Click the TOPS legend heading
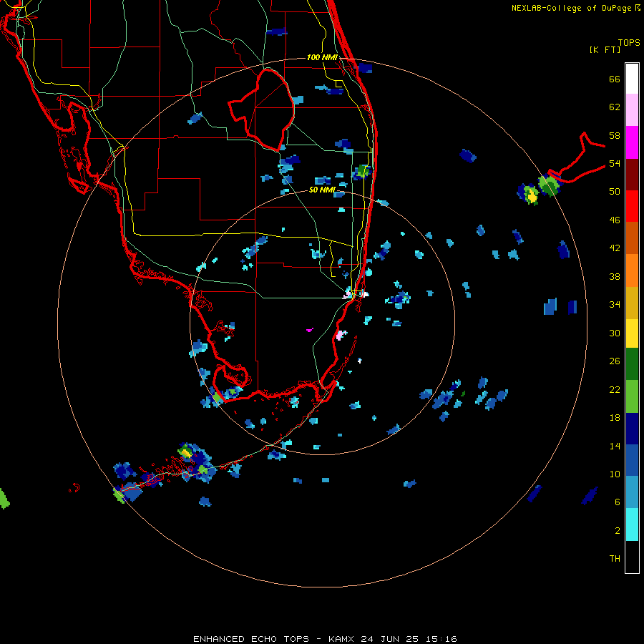 click(x=629, y=43)
